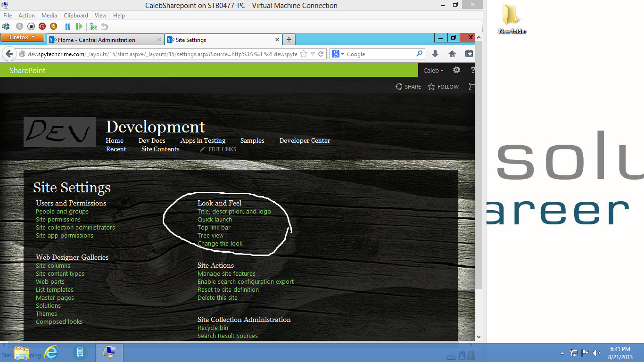Open the SharePoint settings gear

click(456, 70)
